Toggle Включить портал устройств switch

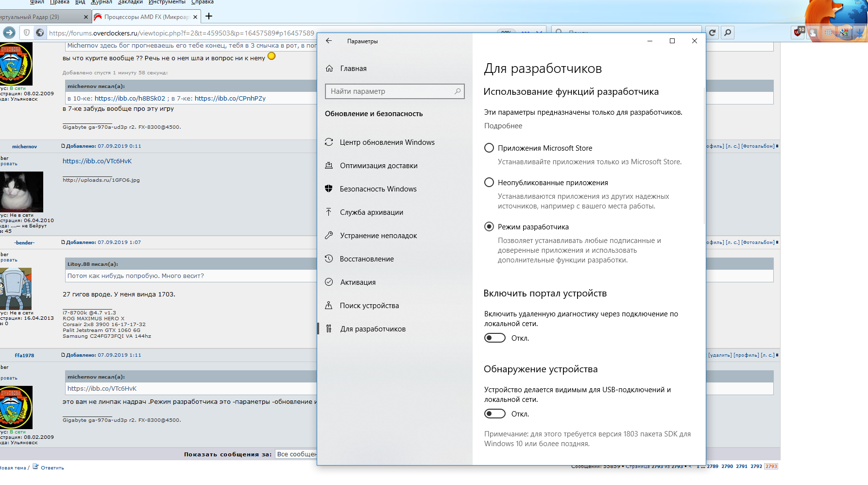click(x=495, y=338)
